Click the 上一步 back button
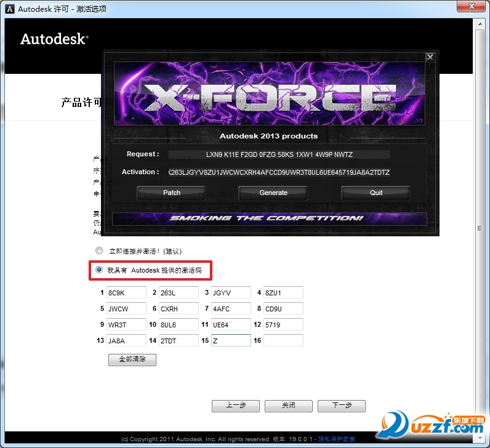 (236, 406)
